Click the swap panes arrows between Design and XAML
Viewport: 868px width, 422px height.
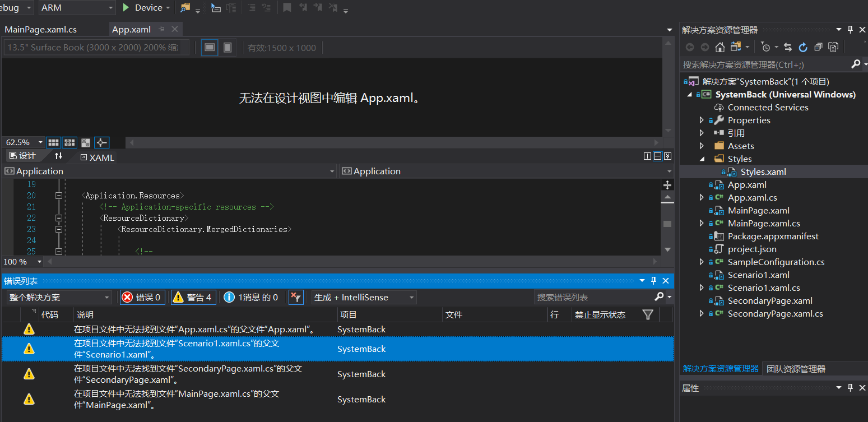tap(58, 156)
